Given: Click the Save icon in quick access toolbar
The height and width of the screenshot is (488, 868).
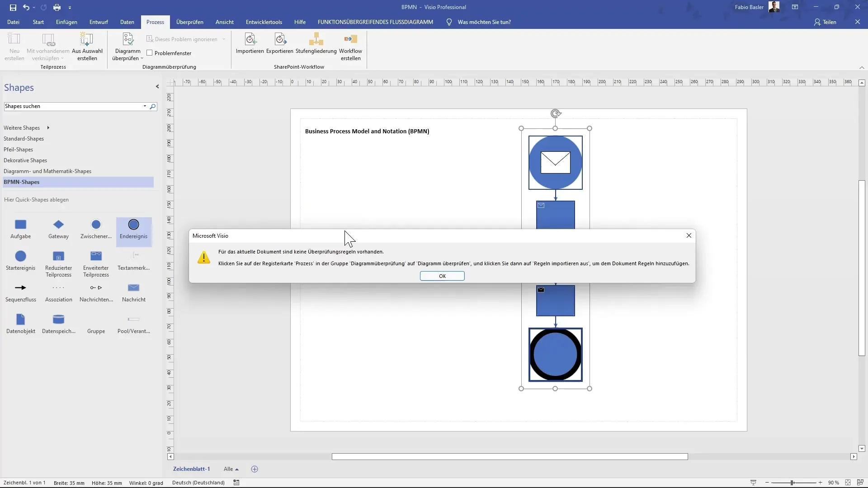Looking at the screenshot, I should pyautogui.click(x=13, y=7).
